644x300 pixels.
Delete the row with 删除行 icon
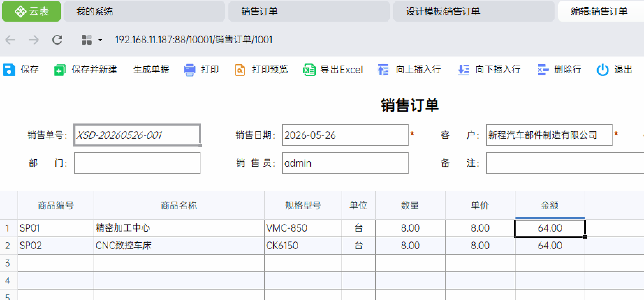[x=543, y=70]
